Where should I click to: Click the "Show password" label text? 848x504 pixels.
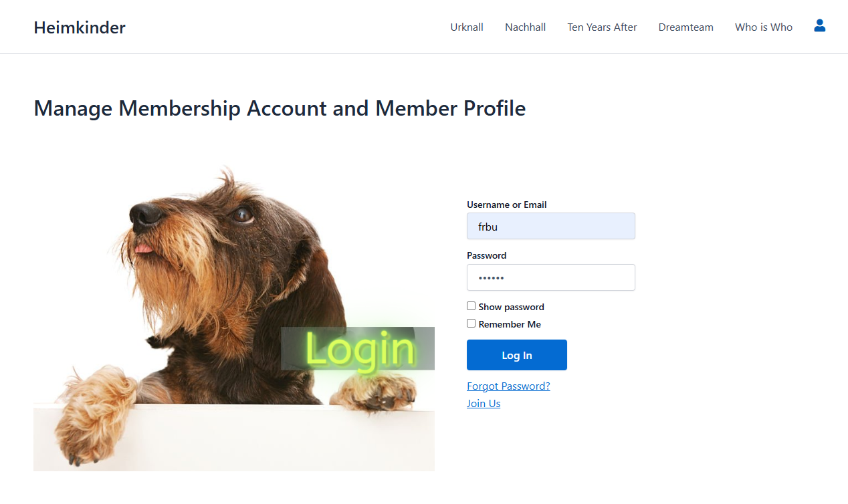coord(511,307)
